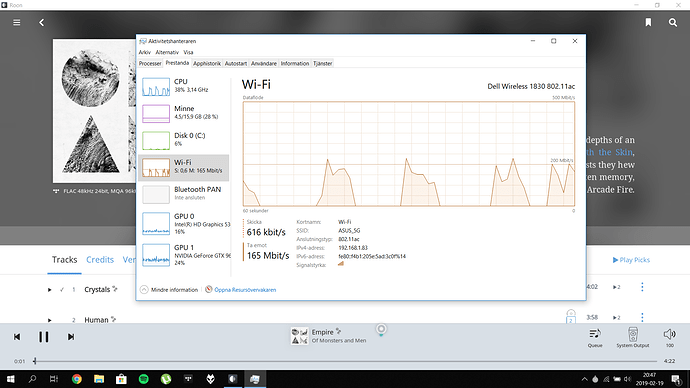
Task: Open three-dot menu for Human track
Action: (x=642, y=317)
